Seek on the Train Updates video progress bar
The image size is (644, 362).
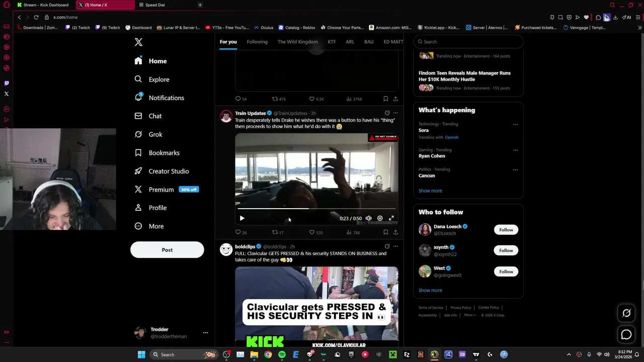coord(316,208)
